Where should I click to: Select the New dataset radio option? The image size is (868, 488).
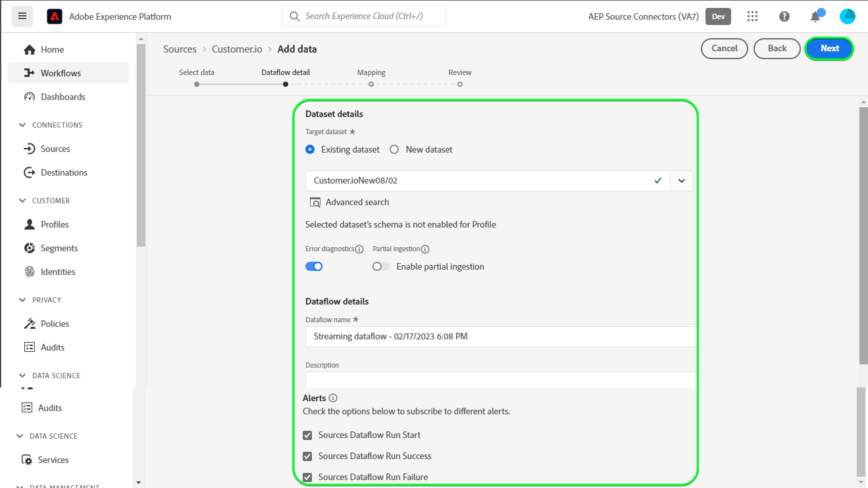pos(394,149)
